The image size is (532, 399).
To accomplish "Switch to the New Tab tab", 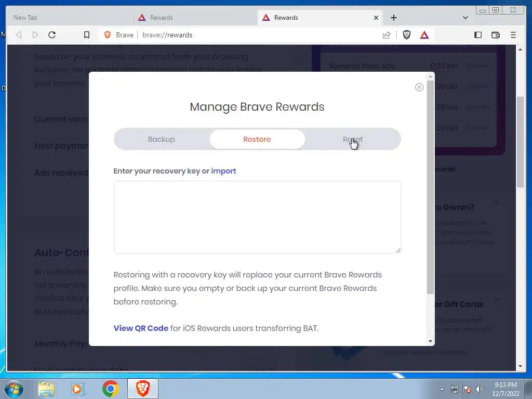I will point(70,18).
